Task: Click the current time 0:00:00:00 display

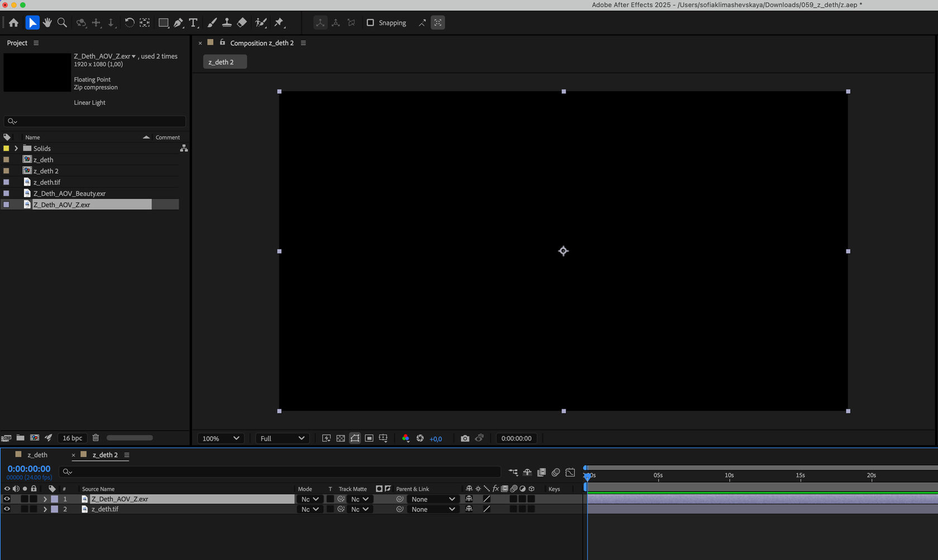Action: [x=29, y=469]
